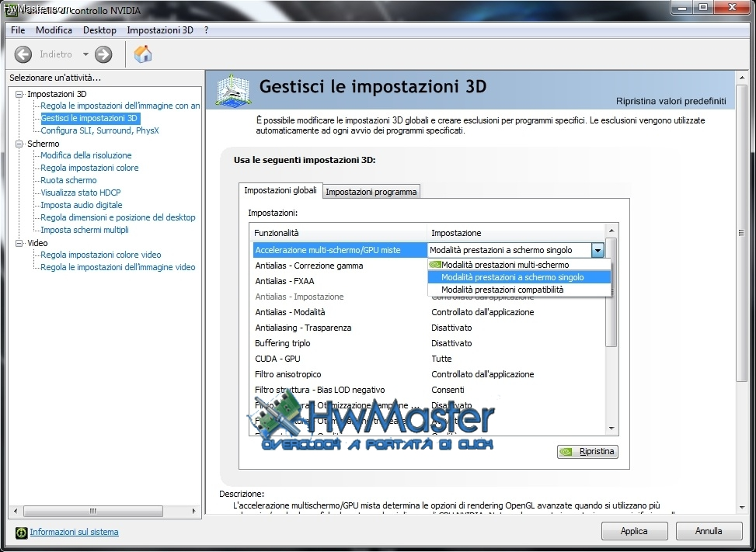This screenshot has width=756, height=552.
Task: Collapse the Schermo tree node
Action: [x=19, y=144]
